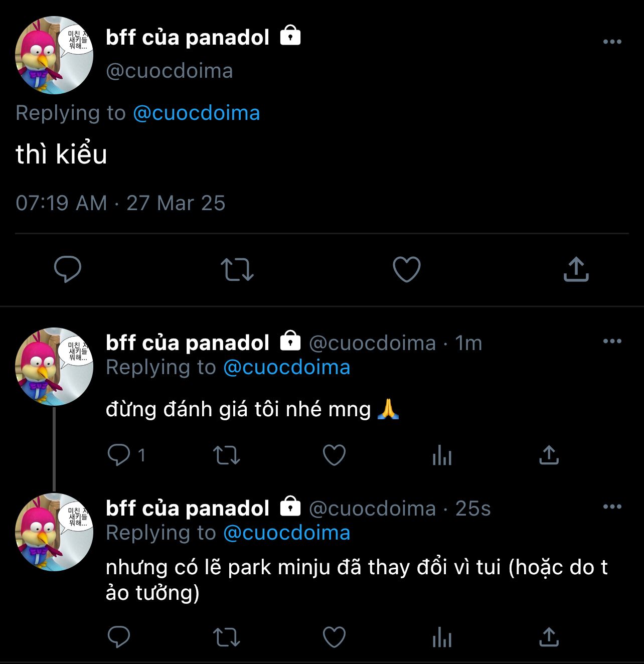Open @cuocdoima mention in the 25s reply

pyautogui.click(x=286, y=533)
